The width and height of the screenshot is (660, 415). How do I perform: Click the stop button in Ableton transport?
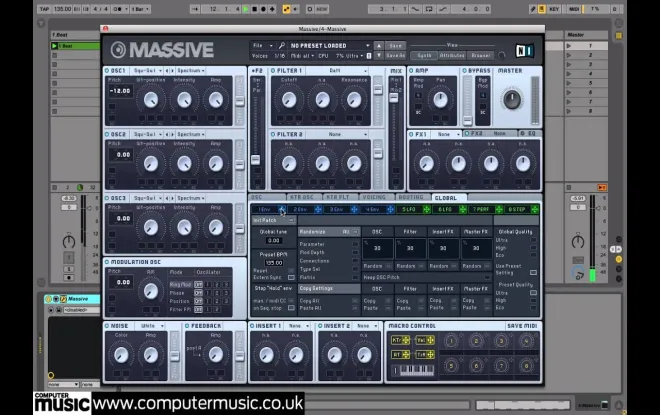(255, 9)
